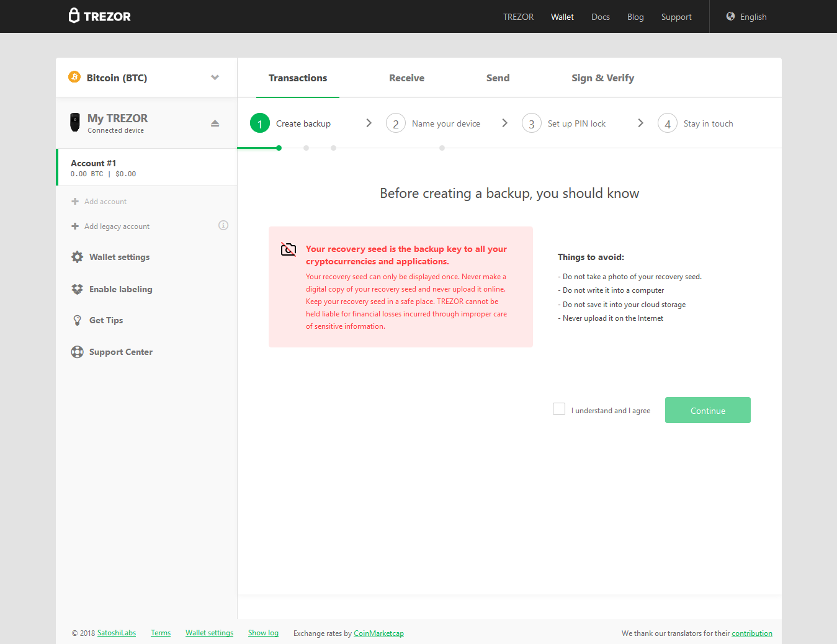Check the 'I understand and I agree' box
The image size is (837, 644).
[x=559, y=409]
